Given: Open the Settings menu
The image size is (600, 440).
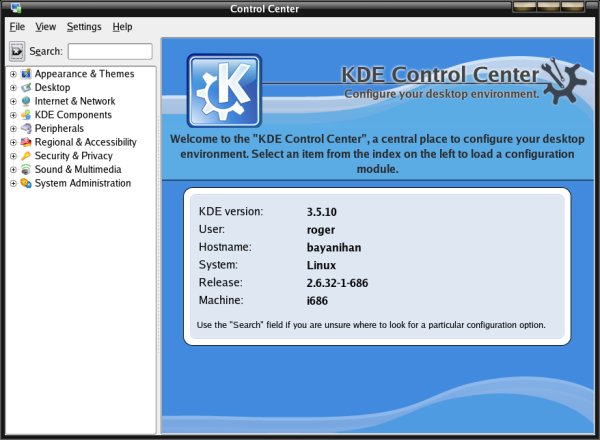Looking at the screenshot, I should point(84,27).
